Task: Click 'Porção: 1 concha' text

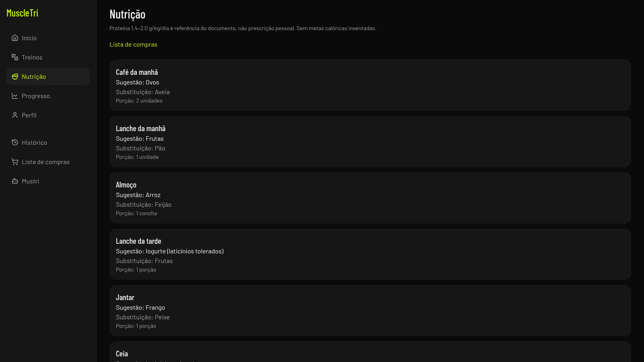Action: click(x=136, y=213)
